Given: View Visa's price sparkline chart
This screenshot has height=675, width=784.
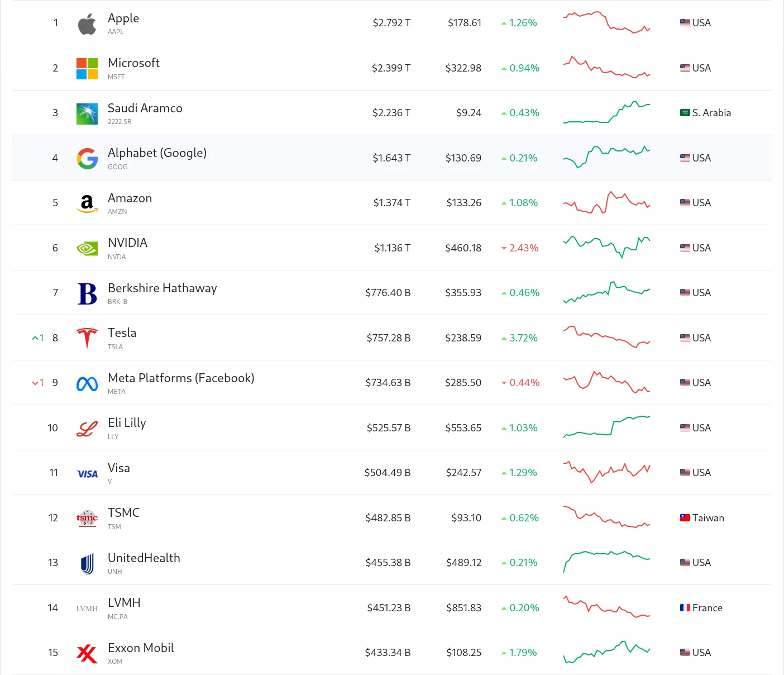Looking at the screenshot, I should click(606, 472).
